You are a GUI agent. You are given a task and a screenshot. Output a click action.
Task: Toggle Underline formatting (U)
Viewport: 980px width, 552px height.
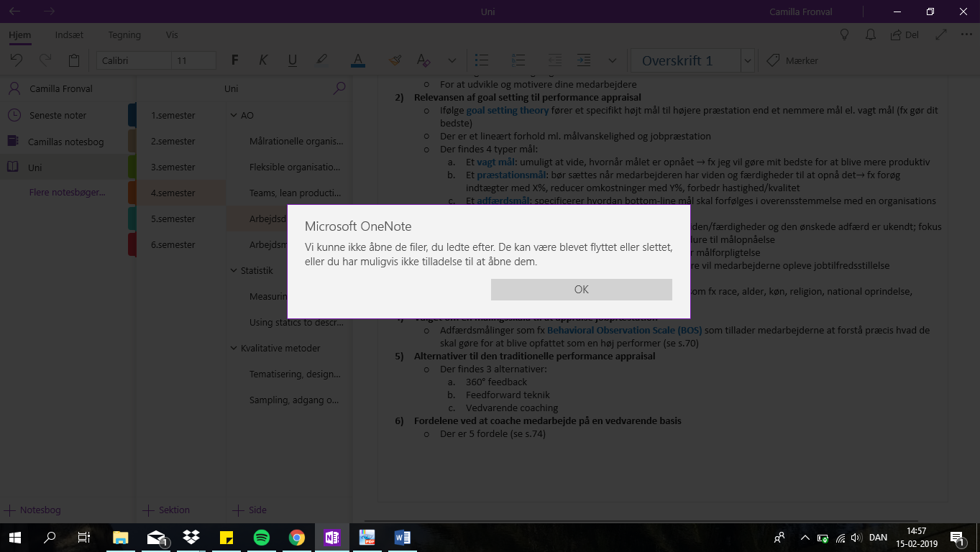coord(293,60)
